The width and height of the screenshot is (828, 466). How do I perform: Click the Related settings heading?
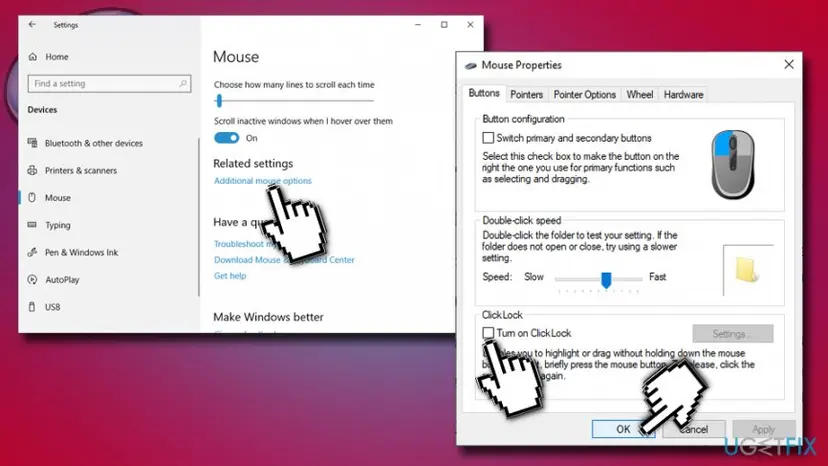[x=253, y=163]
